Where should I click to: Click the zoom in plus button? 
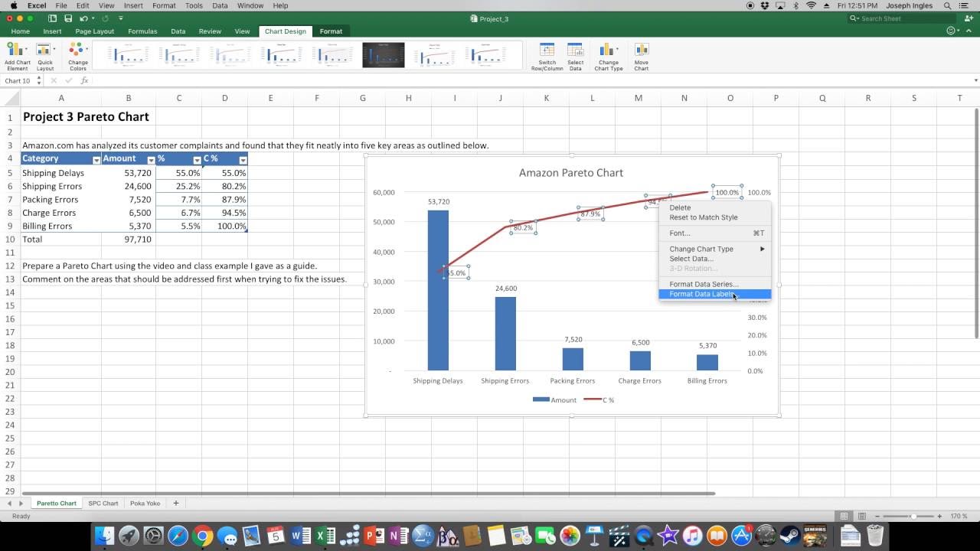tap(939, 517)
